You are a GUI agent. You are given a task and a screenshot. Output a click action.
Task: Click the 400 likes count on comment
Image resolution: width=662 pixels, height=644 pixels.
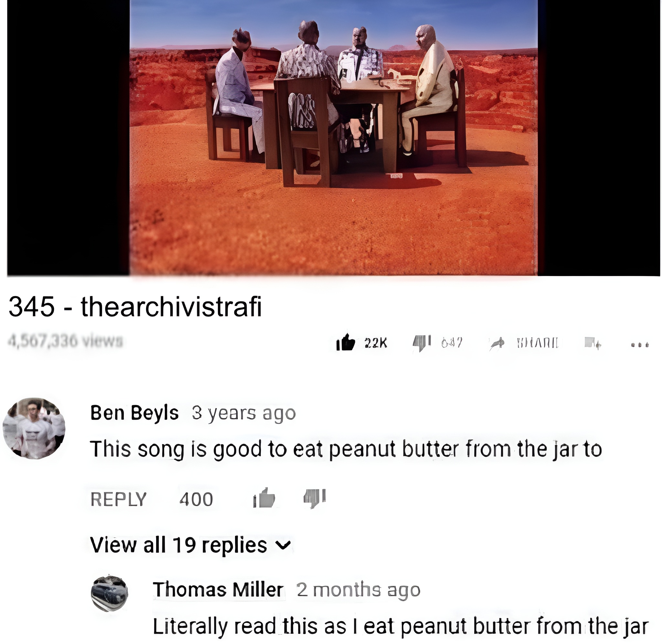(x=196, y=499)
